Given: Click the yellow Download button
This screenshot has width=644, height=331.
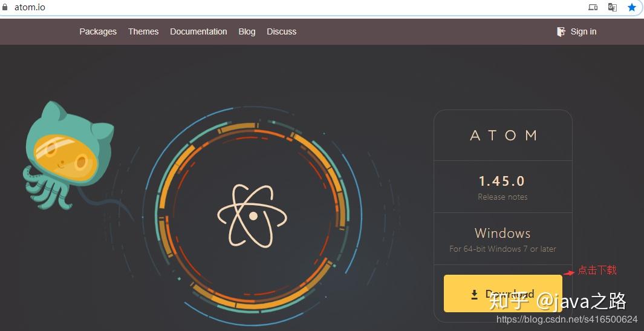Looking at the screenshot, I should tap(503, 293).
